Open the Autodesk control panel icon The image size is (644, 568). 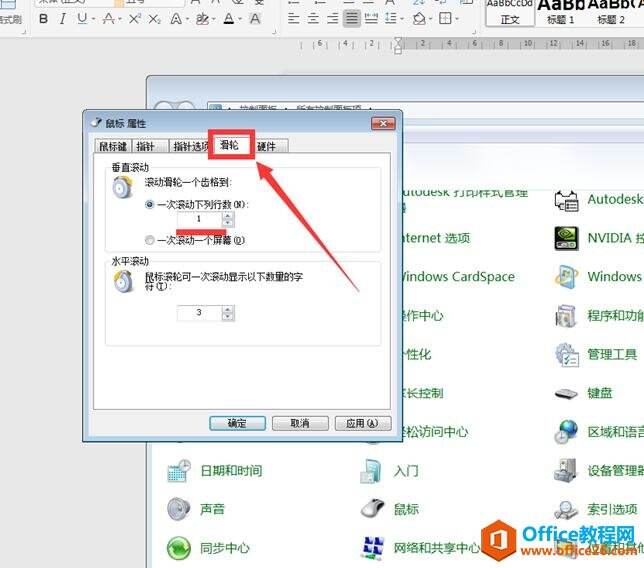566,200
